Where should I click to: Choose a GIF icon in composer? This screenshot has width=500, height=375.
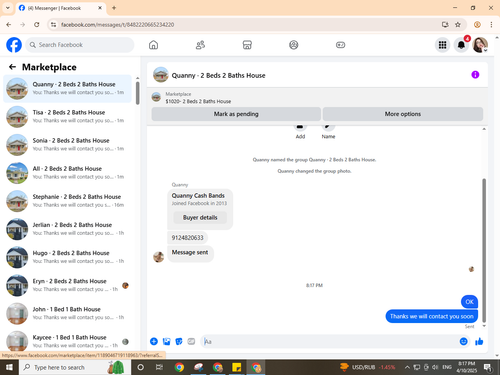tap(191, 341)
